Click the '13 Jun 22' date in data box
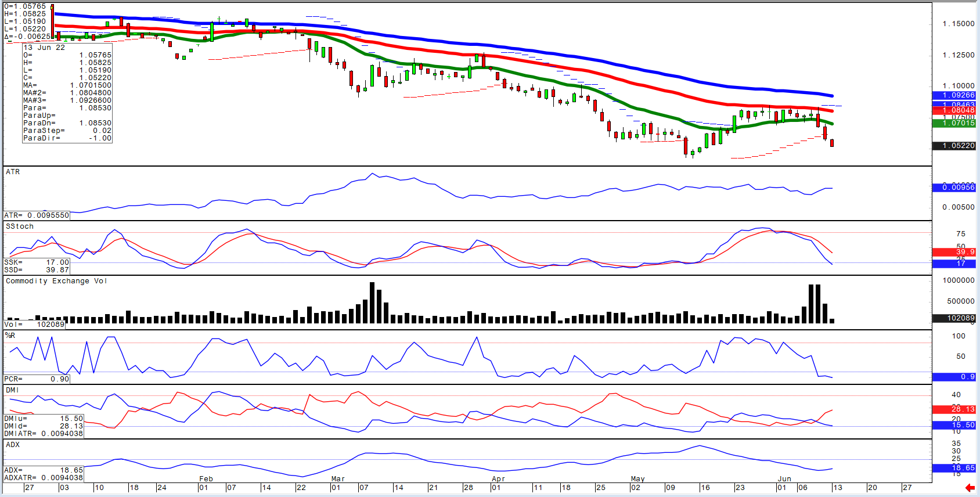This screenshot has height=497, width=980. (44, 48)
